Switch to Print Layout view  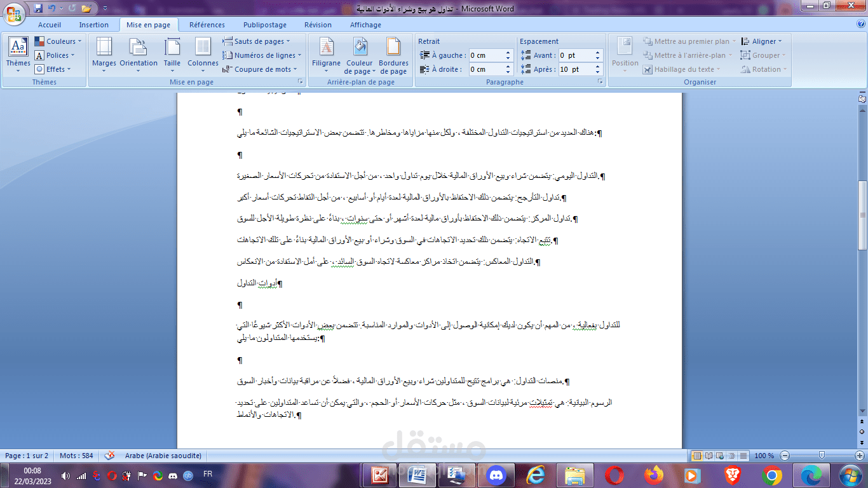tap(697, 456)
